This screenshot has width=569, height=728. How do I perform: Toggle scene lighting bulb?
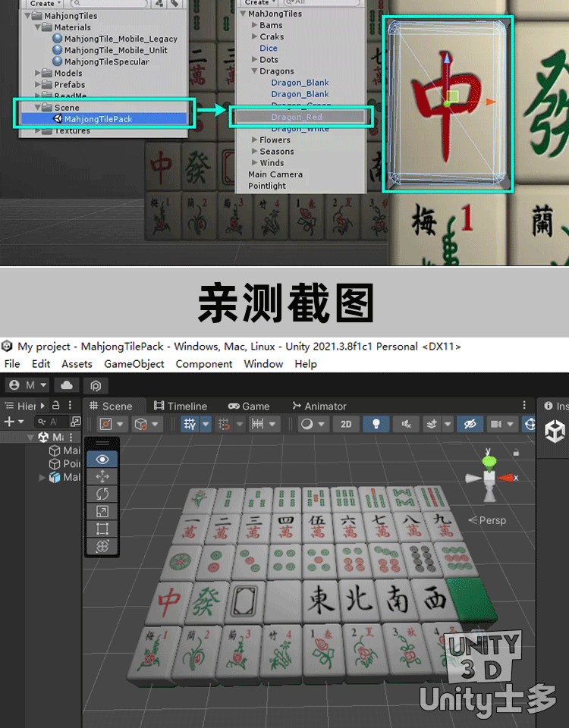pos(376,425)
